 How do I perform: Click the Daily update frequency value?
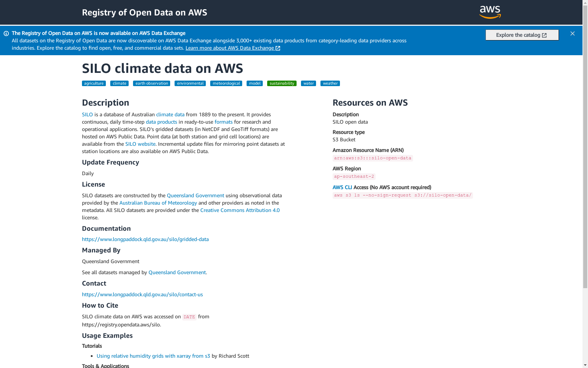coord(88,173)
